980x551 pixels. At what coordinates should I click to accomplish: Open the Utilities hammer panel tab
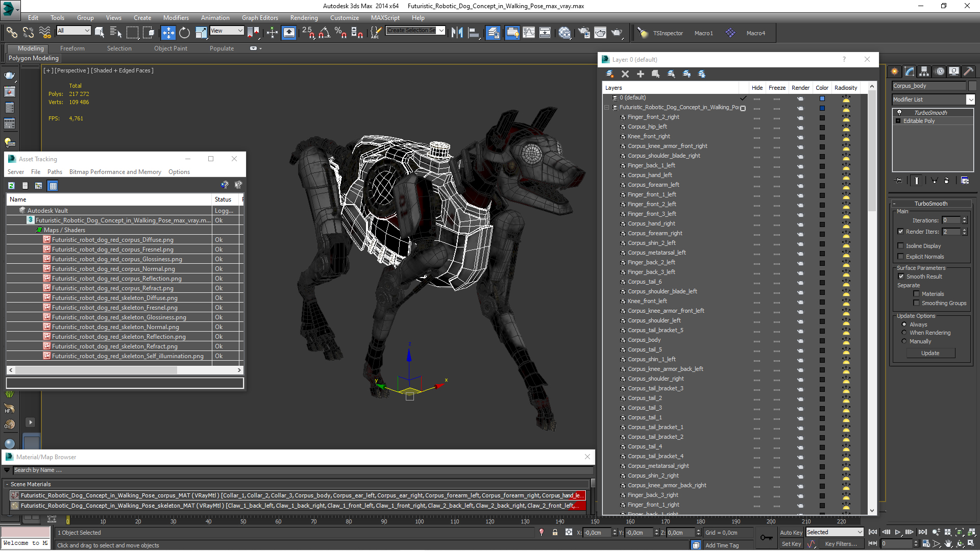(968, 71)
